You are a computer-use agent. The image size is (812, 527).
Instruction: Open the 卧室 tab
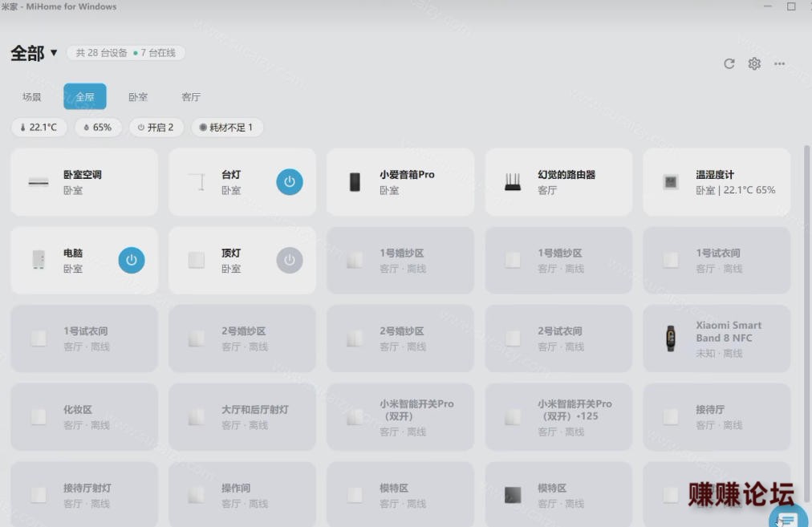coord(138,97)
